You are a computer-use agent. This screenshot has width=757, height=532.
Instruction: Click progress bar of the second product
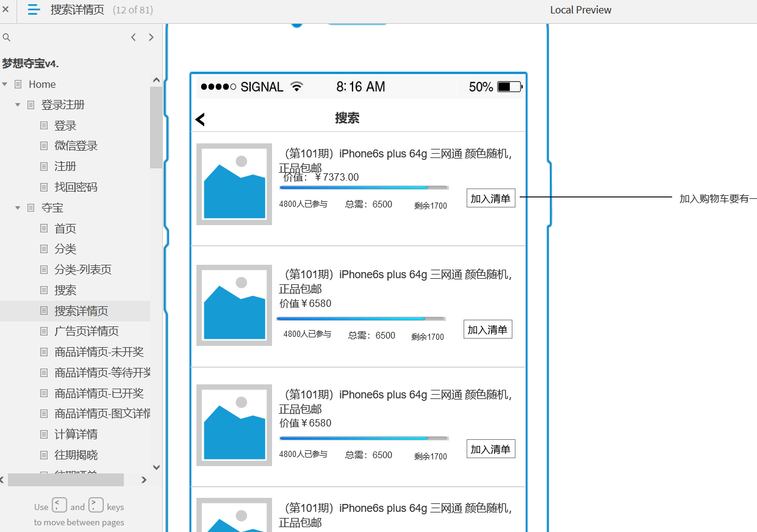(x=361, y=318)
